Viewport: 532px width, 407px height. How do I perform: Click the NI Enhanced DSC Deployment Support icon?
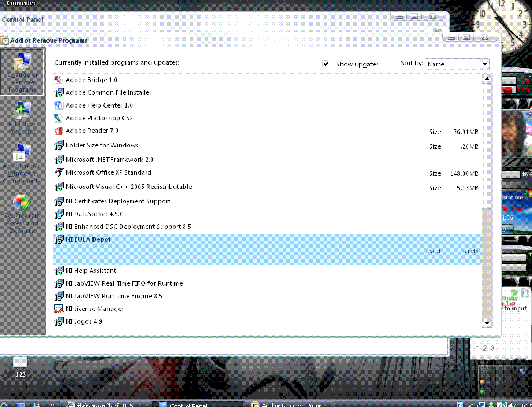point(59,227)
